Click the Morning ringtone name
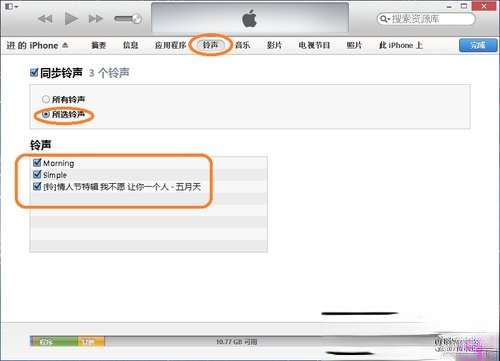The height and width of the screenshot is (361, 500). [59, 163]
